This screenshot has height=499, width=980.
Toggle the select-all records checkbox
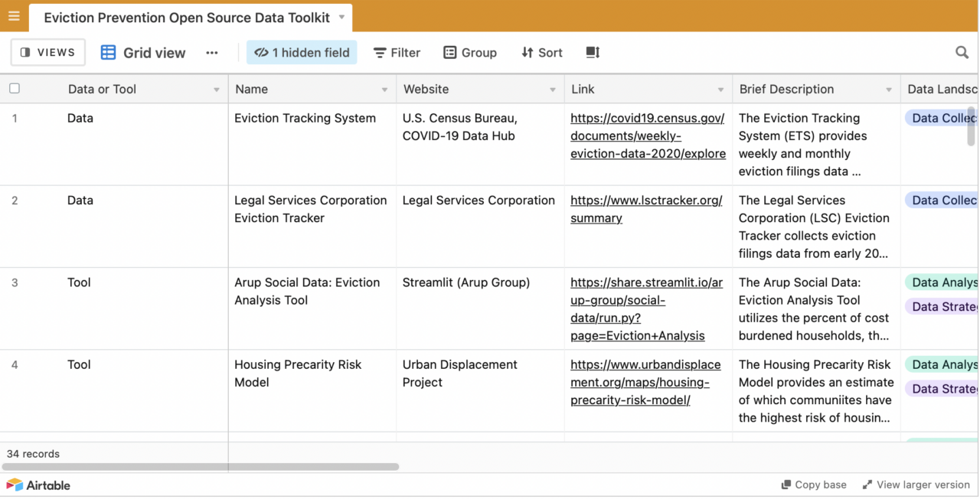coord(15,89)
